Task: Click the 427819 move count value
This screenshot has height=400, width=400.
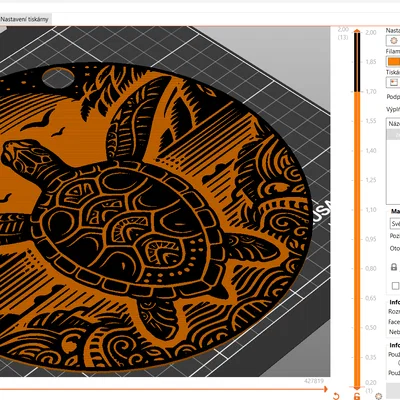Action: tap(314, 381)
